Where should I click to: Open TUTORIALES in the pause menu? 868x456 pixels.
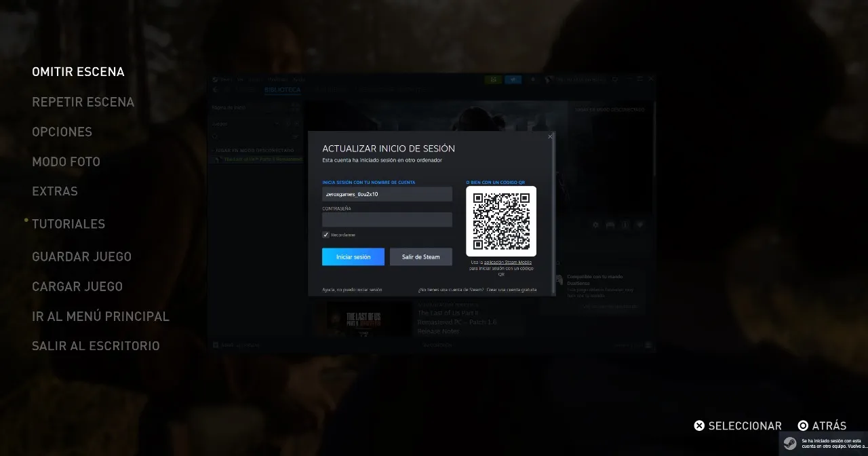tap(68, 224)
